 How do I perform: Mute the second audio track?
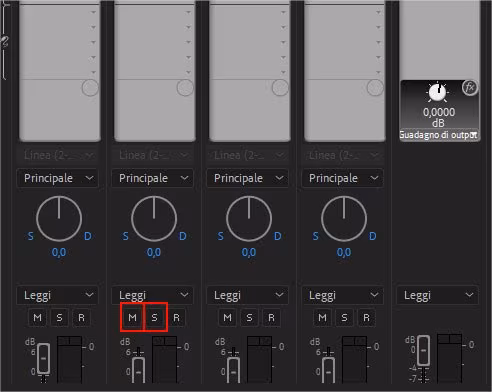[x=132, y=317]
